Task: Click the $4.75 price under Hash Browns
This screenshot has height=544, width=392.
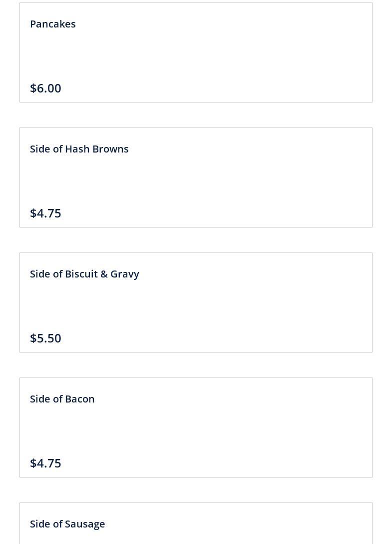Action: point(45,213)
